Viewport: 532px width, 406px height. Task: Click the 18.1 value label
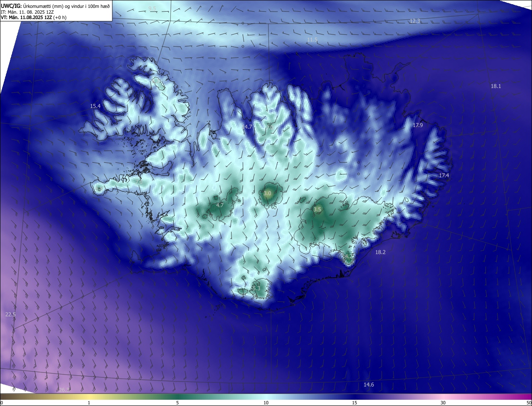point(496,86)
